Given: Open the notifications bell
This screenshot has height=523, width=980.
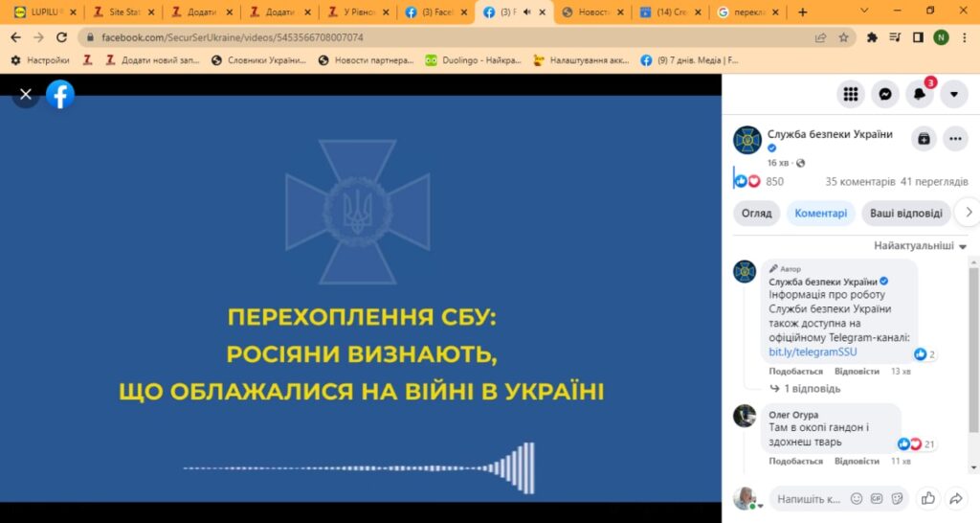Looking at the screenshot, I should click(920, 94).
